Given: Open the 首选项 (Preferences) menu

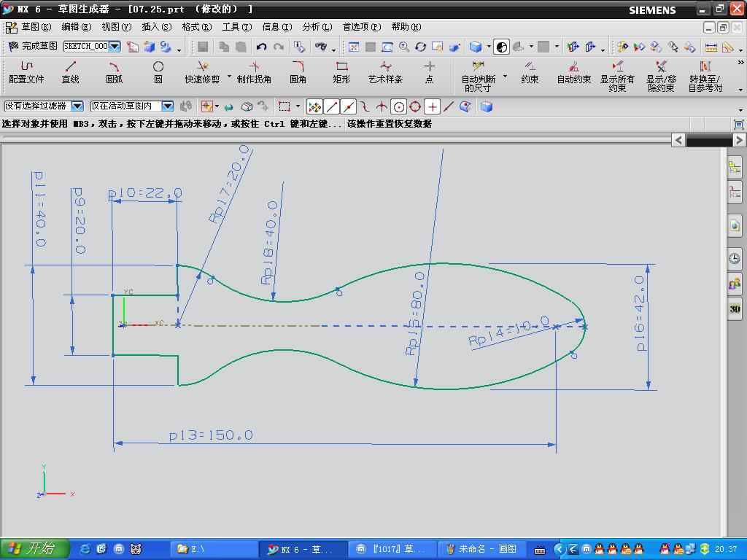Looking at the screenshot, I should tap(361, 27).
